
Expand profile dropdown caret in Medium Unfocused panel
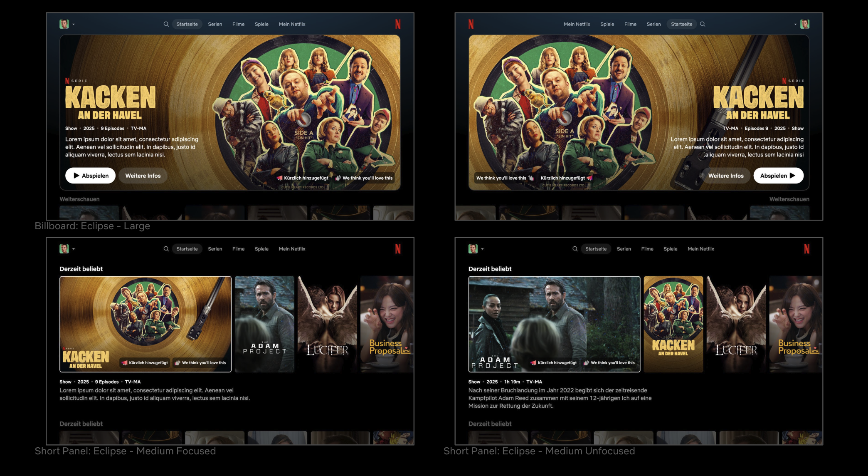click(x=483, y=249)
